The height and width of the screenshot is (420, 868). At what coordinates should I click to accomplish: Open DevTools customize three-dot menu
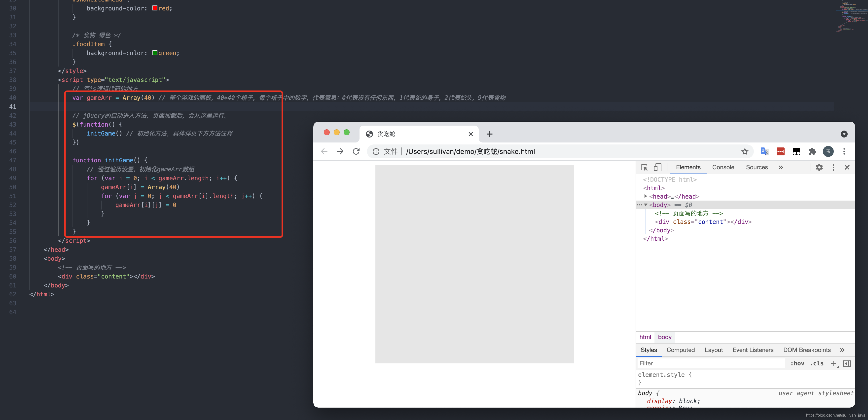(833, 167)
